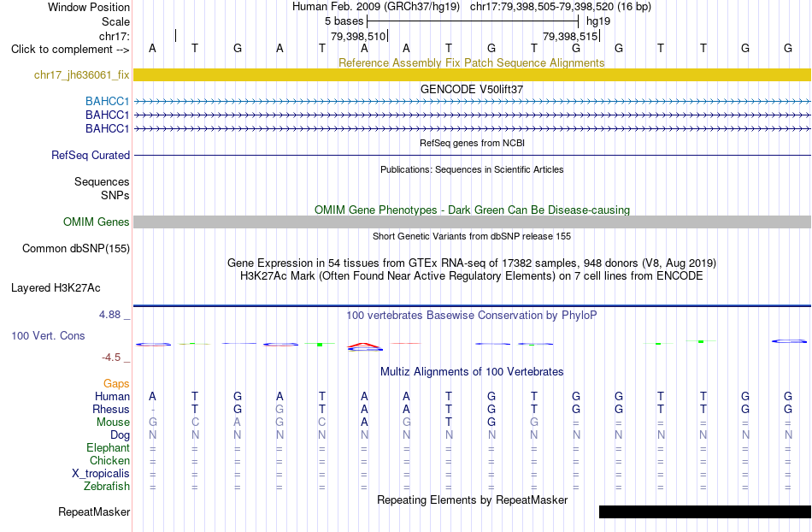Click the 79,398,515 position marker
812x532 pixels.
(x=571, y=36)
